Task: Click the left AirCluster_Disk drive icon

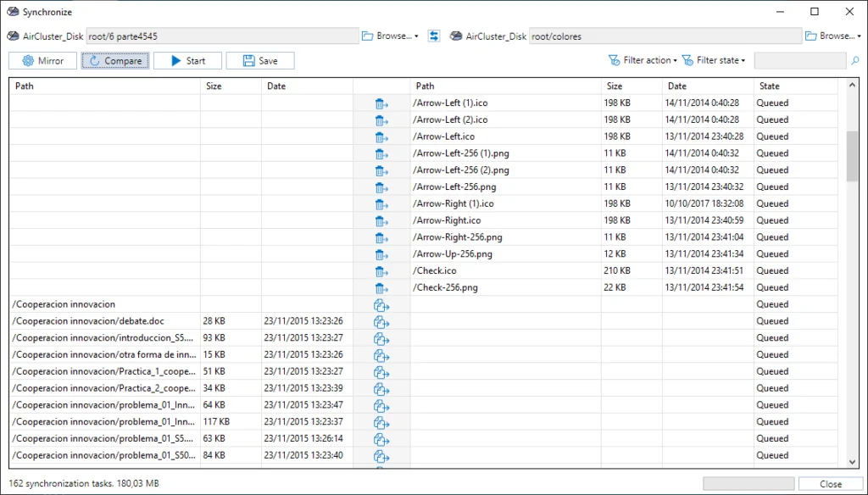Action: click(x=14, y=36)
